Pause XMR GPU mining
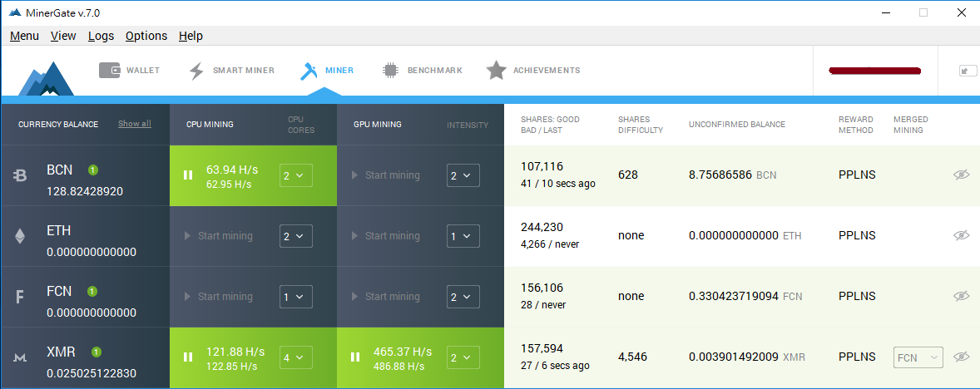Screen dimensions: 980x389 click(355, 357)
